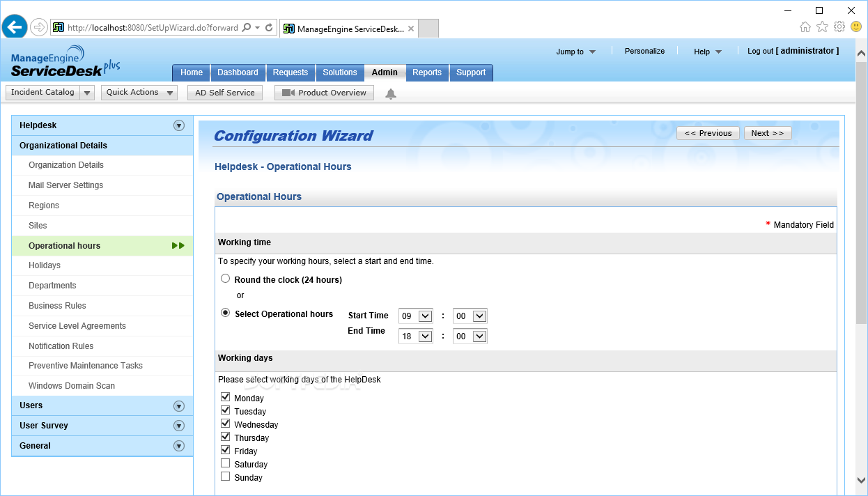Open Service Level Agreements in the sidebar
868x496 pixels.
(x=77, y=326)
